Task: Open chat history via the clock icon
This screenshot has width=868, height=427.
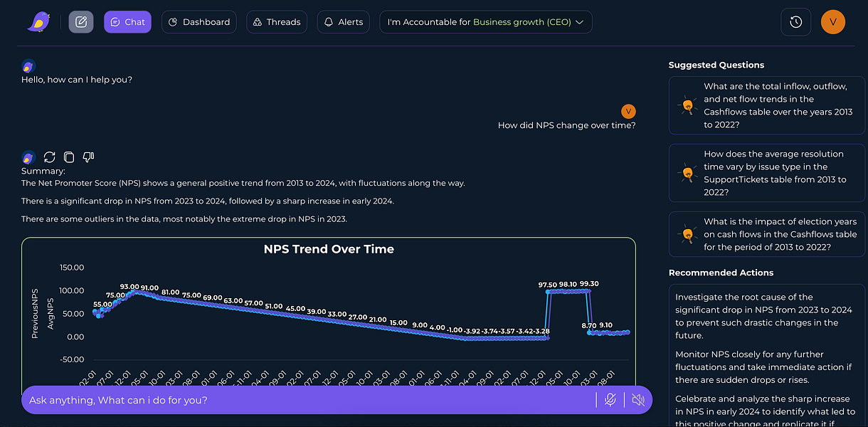Action: pyautogui.click(x=795, y=21)
